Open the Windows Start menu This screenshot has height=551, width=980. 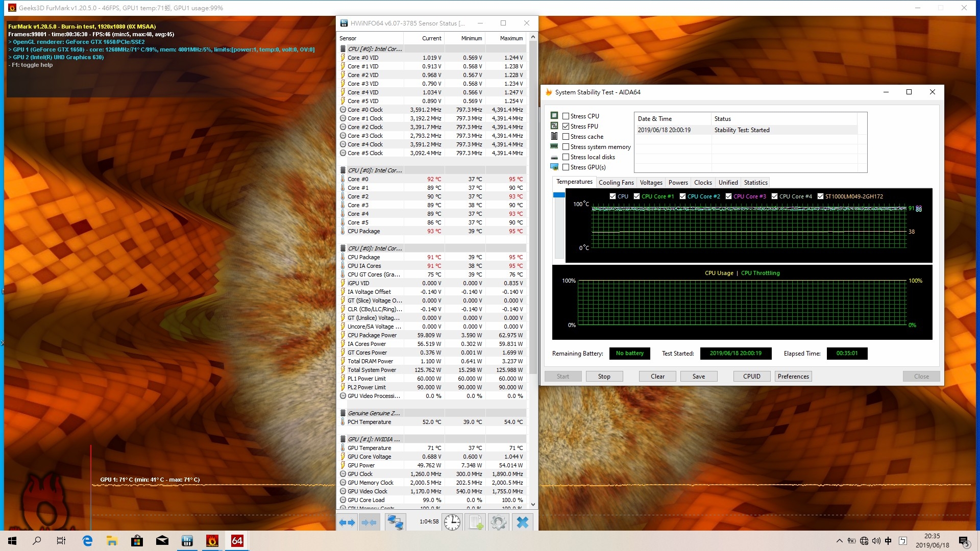click(x=12, y=541)
